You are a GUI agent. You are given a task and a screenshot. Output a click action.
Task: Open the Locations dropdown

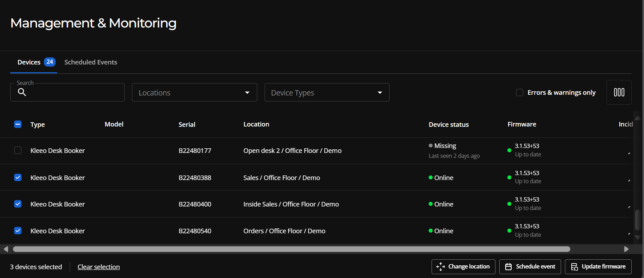pos(194,92)
